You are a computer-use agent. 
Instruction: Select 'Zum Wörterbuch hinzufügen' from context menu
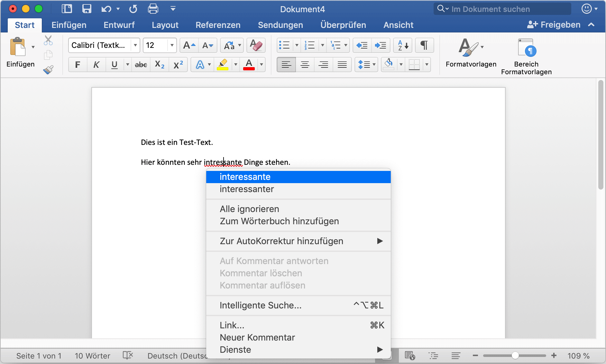tap(279, 221)
